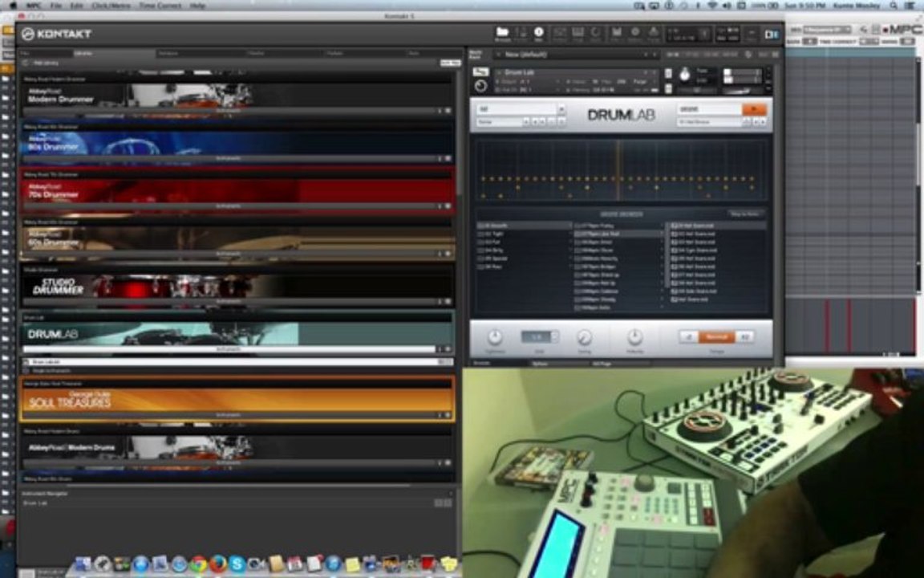Open the global Purge menu icon

pos(653,34)
